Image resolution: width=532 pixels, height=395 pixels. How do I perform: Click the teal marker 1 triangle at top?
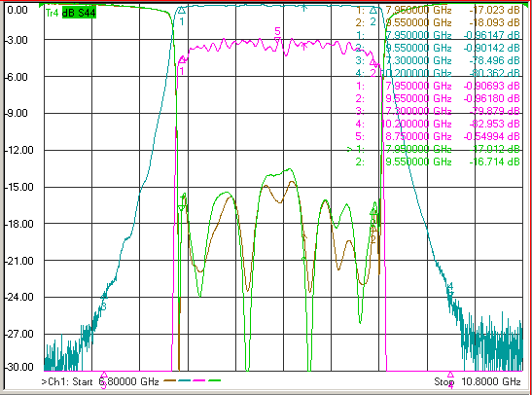click(x=182, y=10)
